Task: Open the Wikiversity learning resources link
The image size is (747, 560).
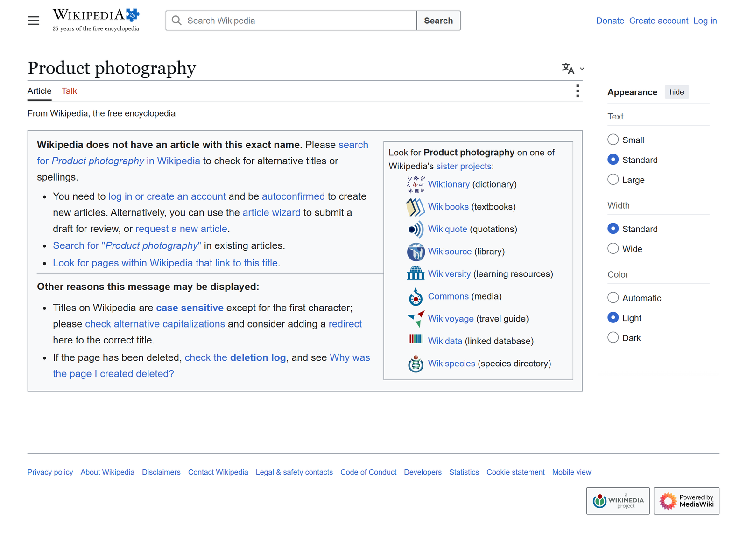Action: (450, 274)
